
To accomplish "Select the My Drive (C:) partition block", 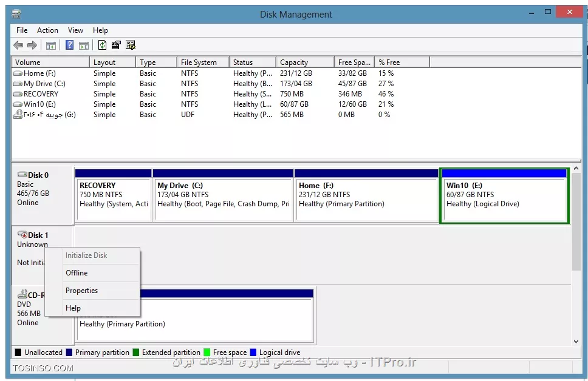I will [x=223, y=195].
